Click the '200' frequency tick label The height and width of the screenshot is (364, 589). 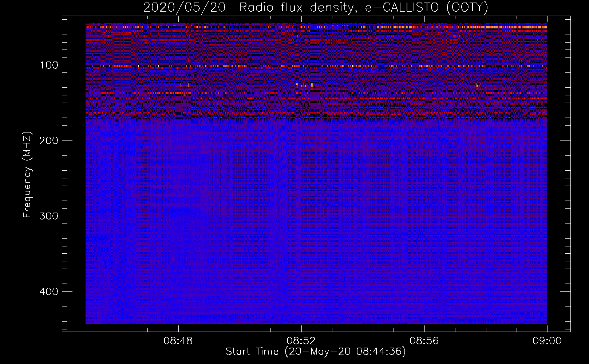pyautogui.click(x=49, y=141)
